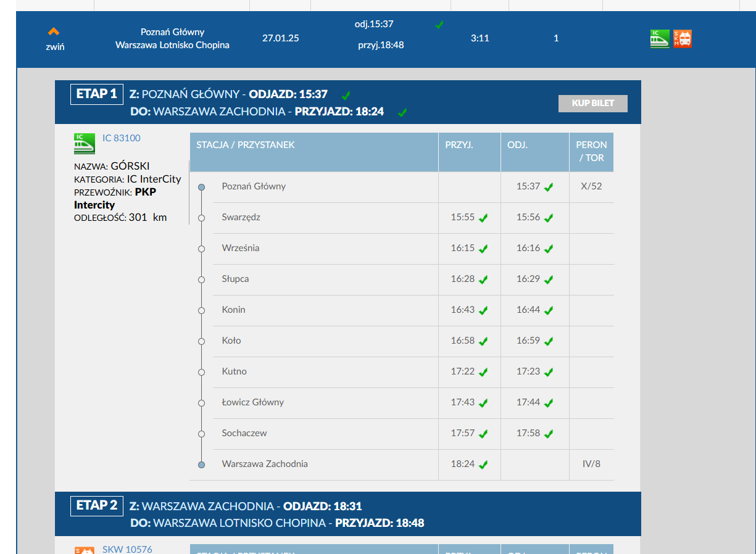
Task: Open train IC 83100 details link
Action: 122,138
